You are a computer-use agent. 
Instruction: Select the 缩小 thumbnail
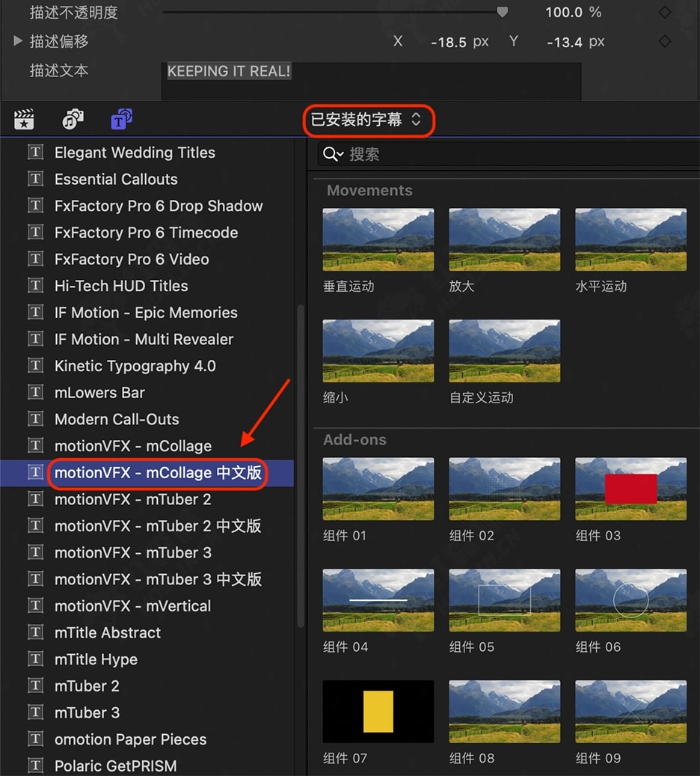(378, 351)
